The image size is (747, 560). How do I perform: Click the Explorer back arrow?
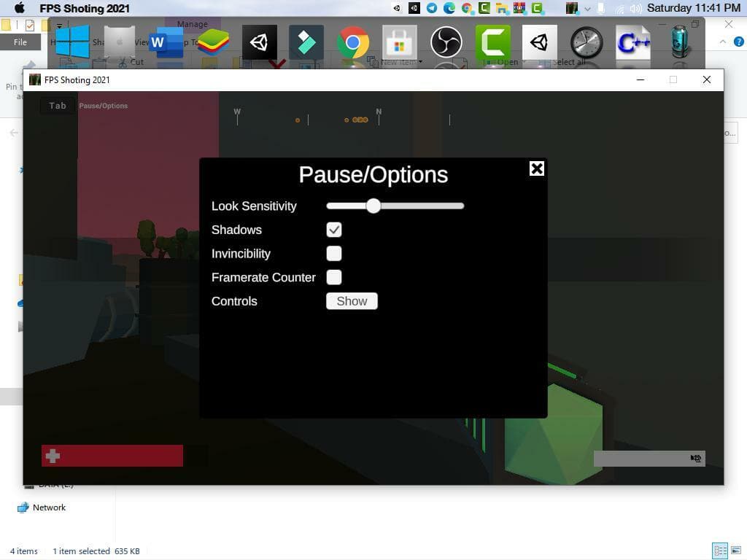point(14,133)
